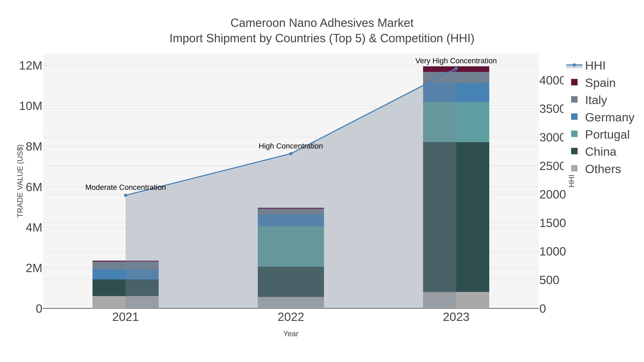Click the 2023 x-axis label
This screenshot has width=644, height=362.
click(456, 317)
